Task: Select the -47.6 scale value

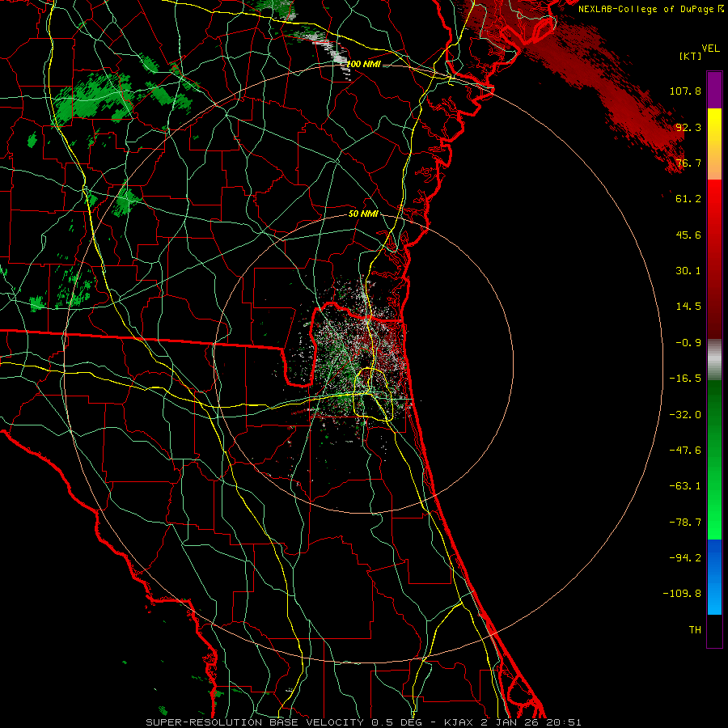Action: (x=685, y=451)
